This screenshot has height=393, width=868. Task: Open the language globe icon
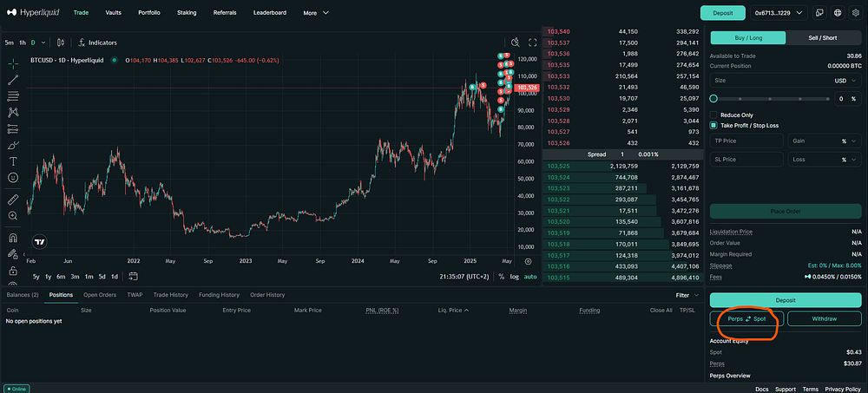(838, 13)
